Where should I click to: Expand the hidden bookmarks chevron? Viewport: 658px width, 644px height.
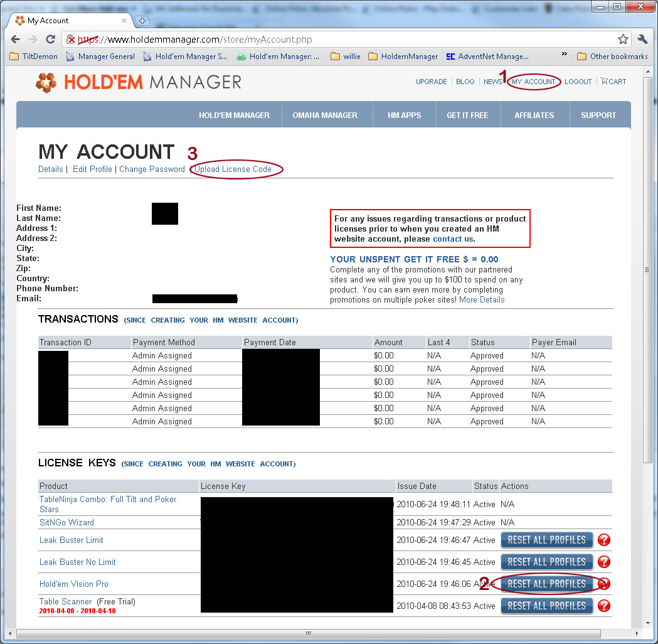coord(565,54)
